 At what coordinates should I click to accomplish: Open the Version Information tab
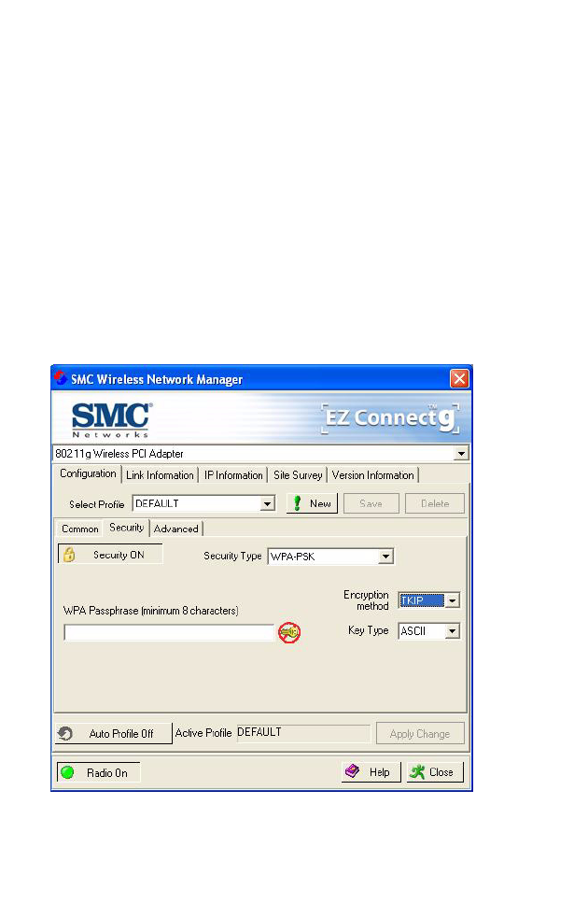372,475
